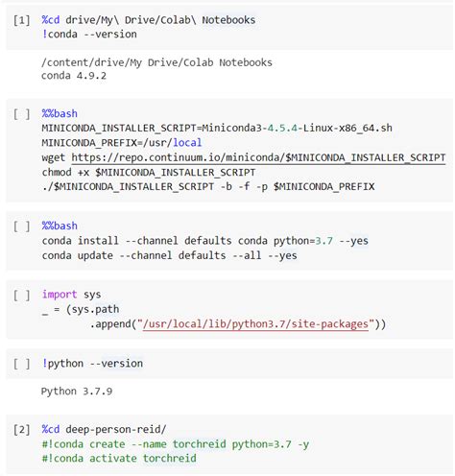Click the /usr/local/lib/python3.7/site-packages path link
Image resolution: width=455 pixels, height=476 pixels.
[255, 324]
